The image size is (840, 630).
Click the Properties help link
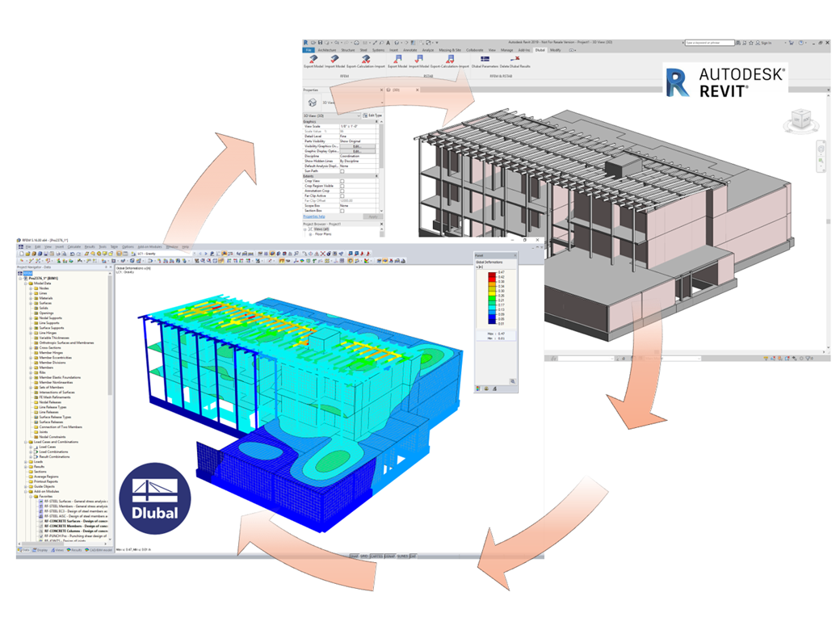(313, 216)
